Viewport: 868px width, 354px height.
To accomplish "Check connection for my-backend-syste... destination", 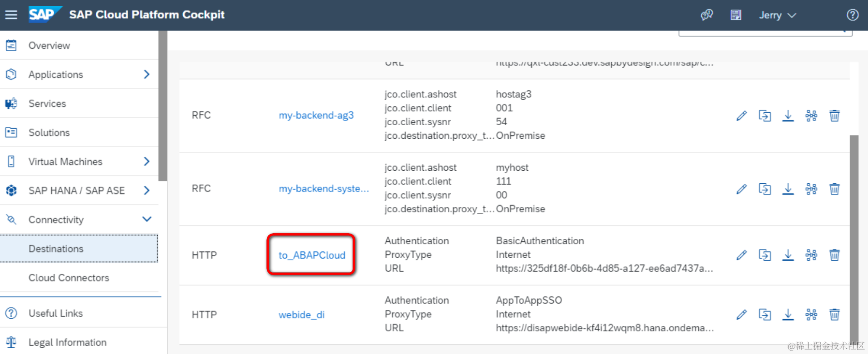I will (811, 189).
